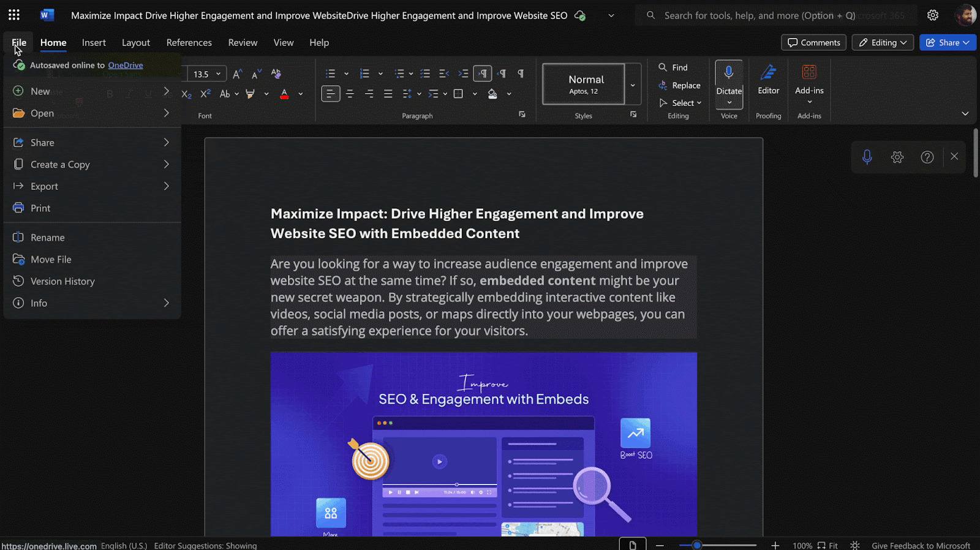
Task: Switch to the References tab
Action: click(x=189, y=42)
